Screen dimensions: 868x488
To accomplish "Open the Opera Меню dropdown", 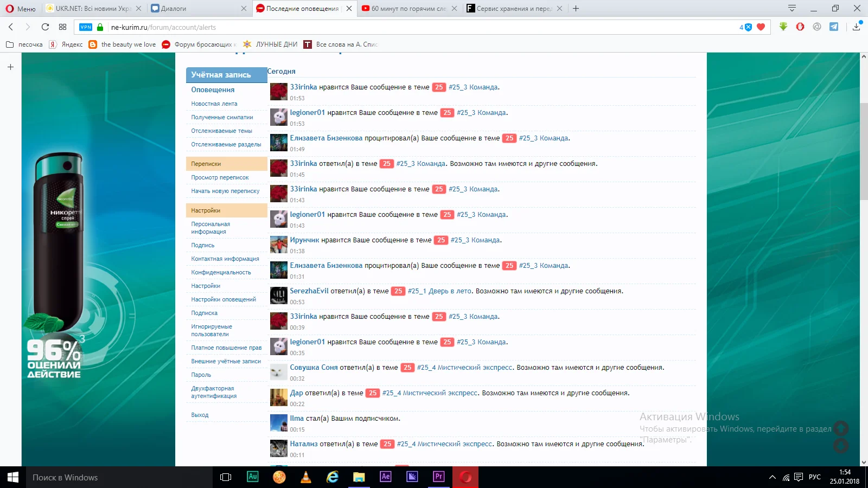I will click(21, 9).
